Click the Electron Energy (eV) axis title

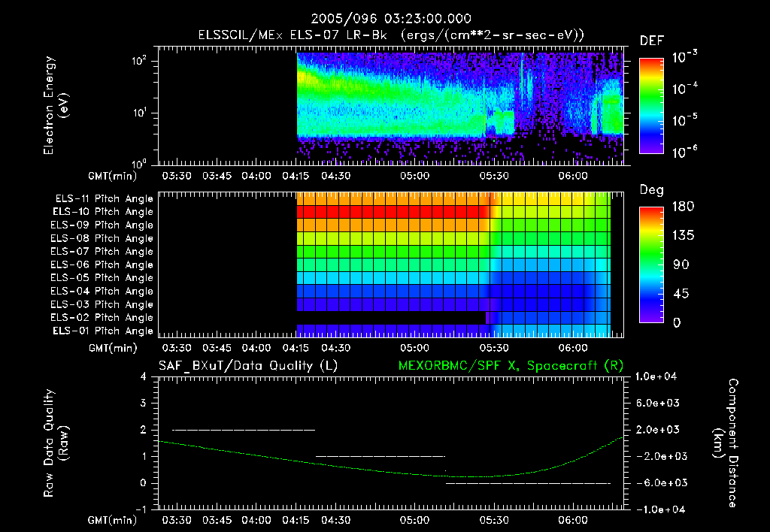pyautogui.click(x=56, y=105)
